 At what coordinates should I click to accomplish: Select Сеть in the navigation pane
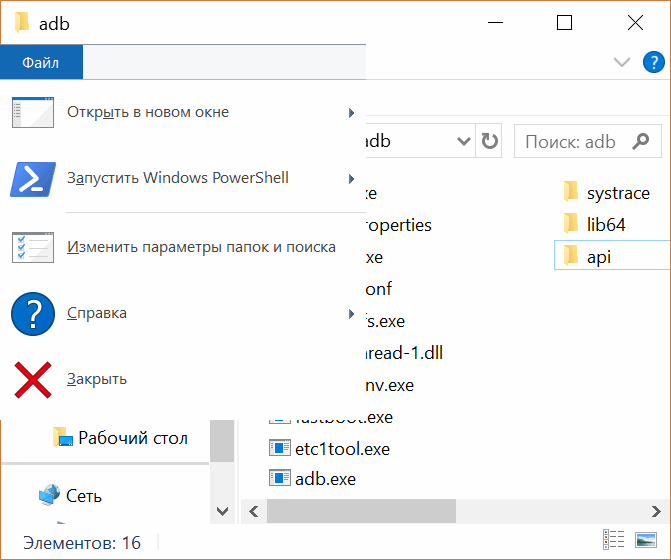71,496
